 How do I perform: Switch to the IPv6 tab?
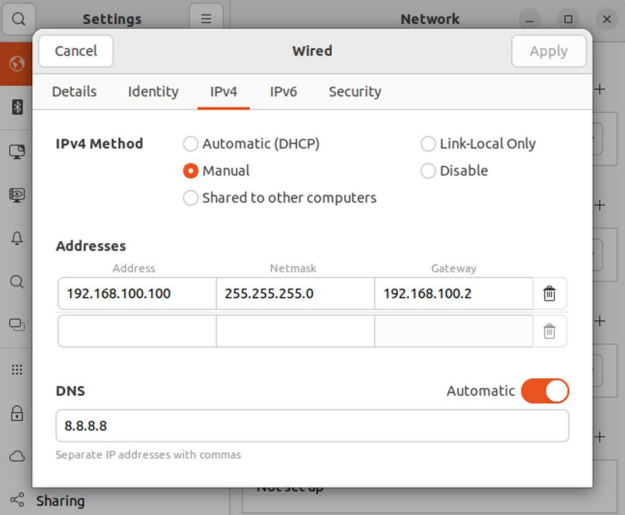pos(283,91)
